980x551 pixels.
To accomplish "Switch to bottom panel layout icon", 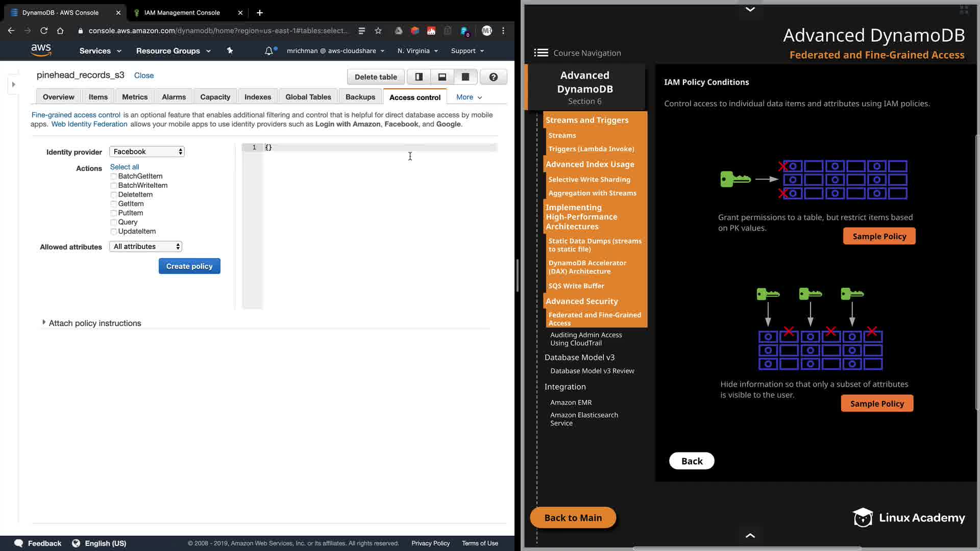I will pyautogui.click(x=442, y=77).
